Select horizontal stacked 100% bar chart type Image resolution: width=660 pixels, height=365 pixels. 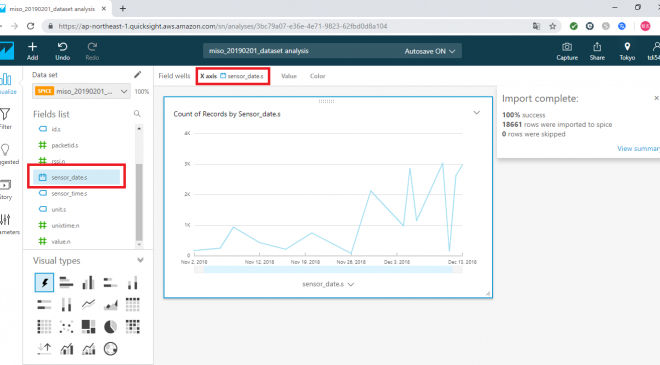point(44,304)
